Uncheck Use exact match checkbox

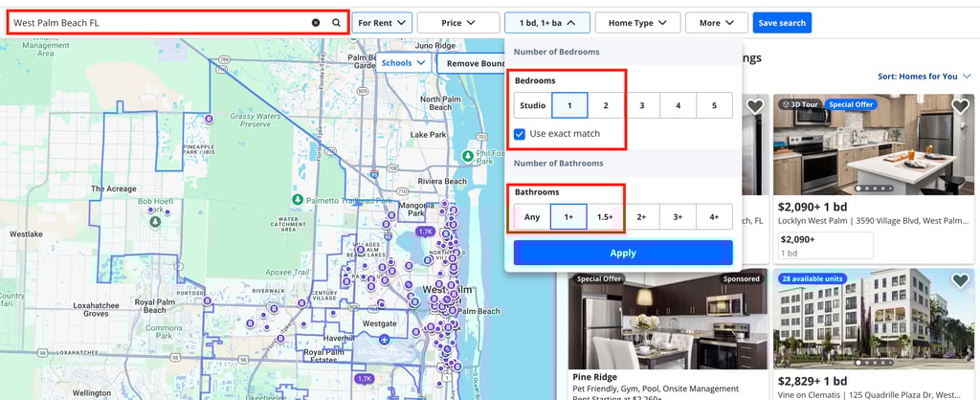click(x=520, y=134)
